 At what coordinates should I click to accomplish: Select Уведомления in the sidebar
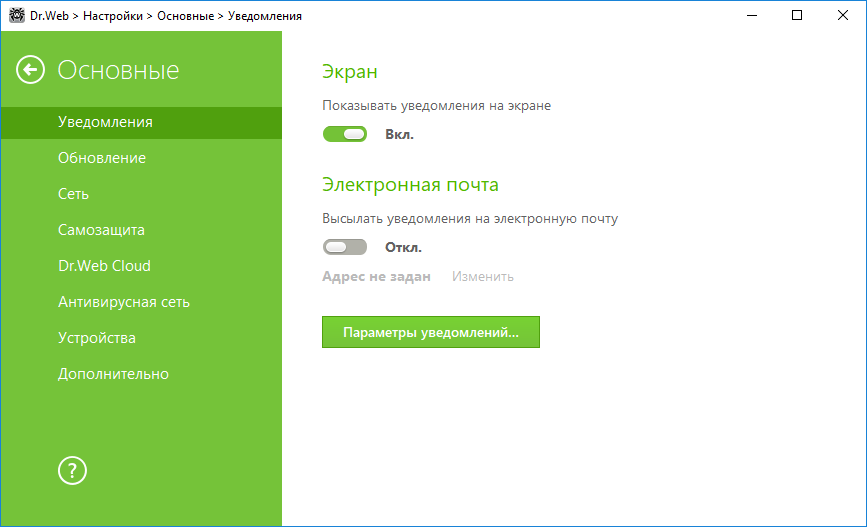(x=142, y=122)
